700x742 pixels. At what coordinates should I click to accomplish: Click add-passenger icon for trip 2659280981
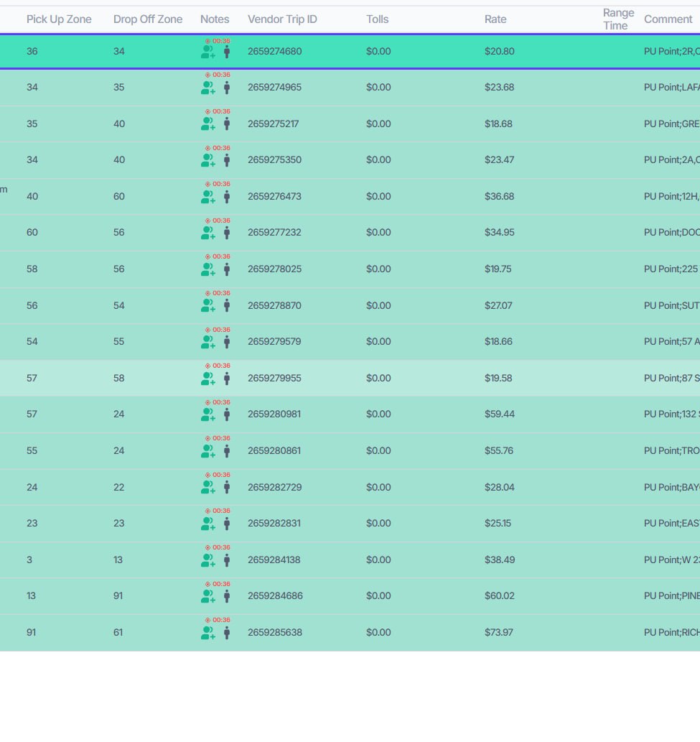coord(208,414)
